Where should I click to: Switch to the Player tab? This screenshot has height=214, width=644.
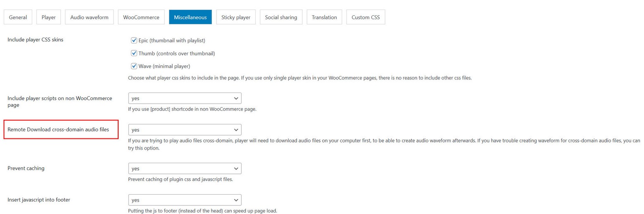48,17
